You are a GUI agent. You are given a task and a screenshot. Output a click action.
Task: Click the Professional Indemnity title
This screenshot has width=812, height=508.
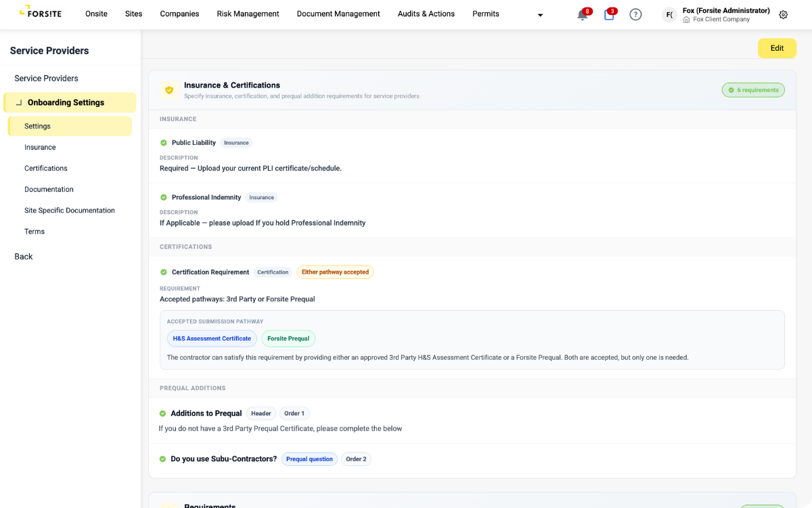[x=206, y=198]
